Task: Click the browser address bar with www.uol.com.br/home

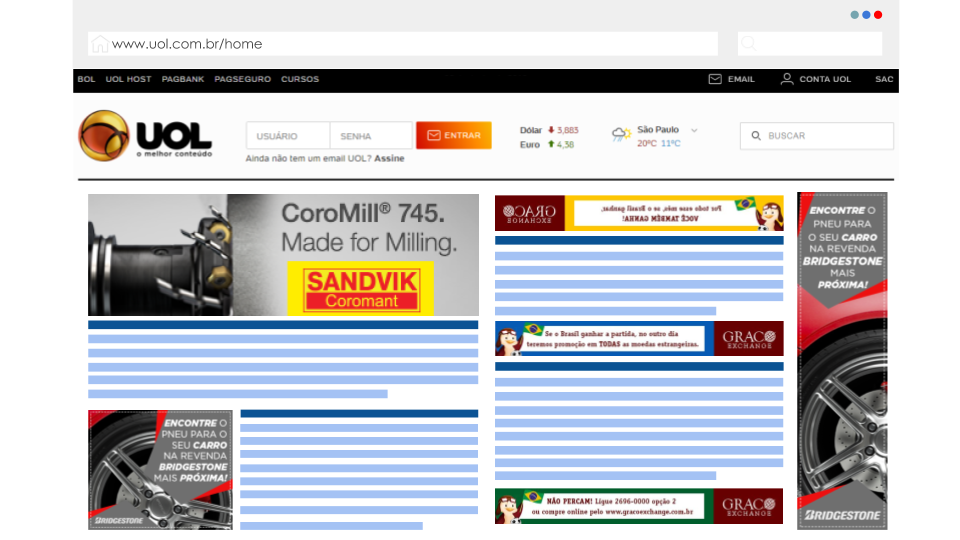Action: pyautogui.click(x=403, y=43)
